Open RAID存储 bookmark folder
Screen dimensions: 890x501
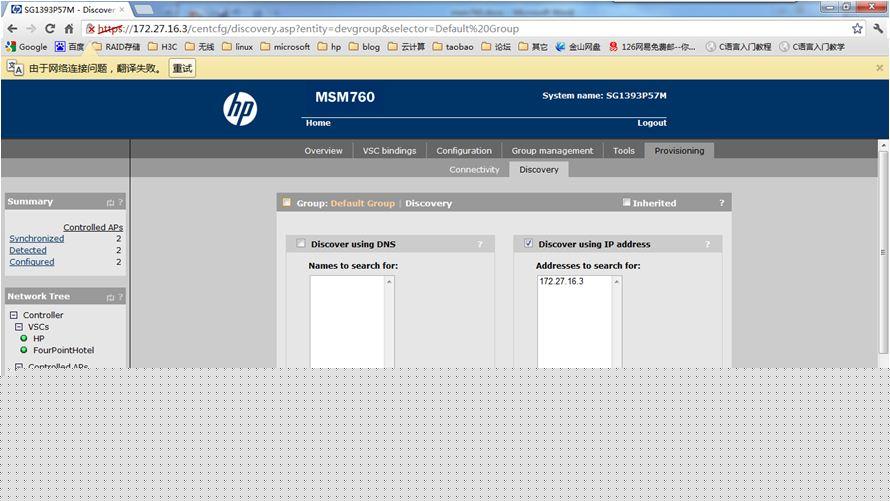116,47
